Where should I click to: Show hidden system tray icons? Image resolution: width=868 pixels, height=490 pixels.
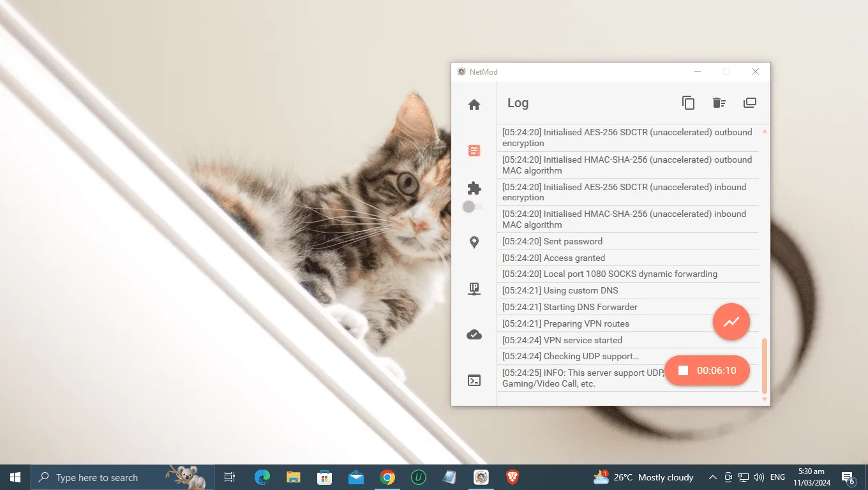pyautogui.click(x=713, y=477)
